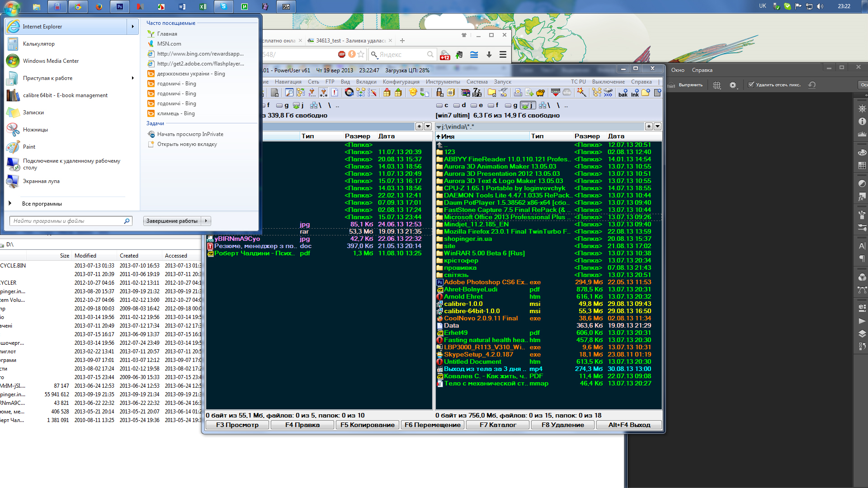Select drive g in right panel
868x488 pixels.
point(511,105)
